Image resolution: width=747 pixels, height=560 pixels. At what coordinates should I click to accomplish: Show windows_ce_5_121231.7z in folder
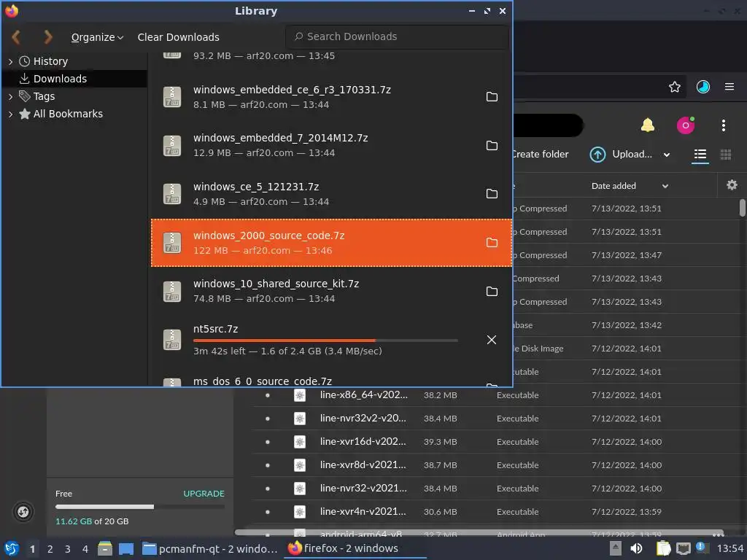pos(492,194)
